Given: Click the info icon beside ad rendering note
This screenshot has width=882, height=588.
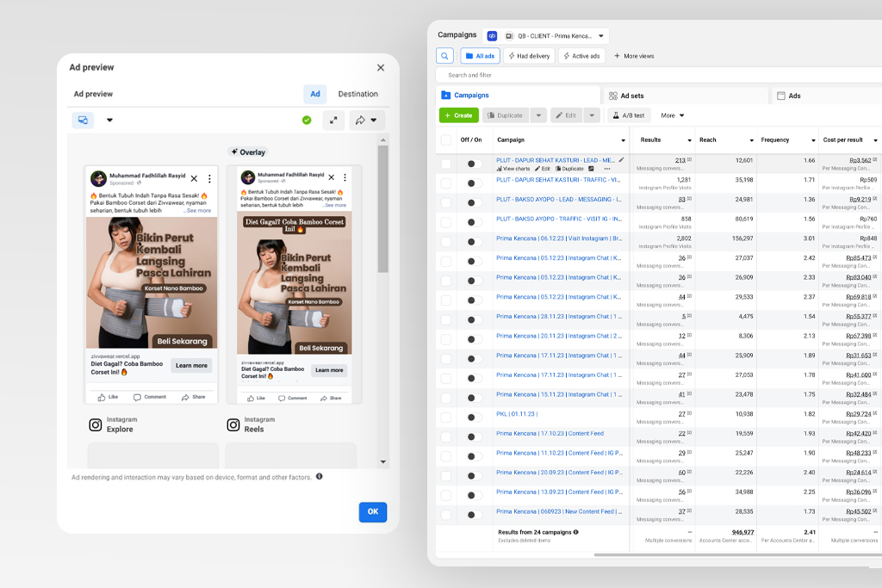Looking at the screenshot, I should pyautogui.click(x=319, y=476).
